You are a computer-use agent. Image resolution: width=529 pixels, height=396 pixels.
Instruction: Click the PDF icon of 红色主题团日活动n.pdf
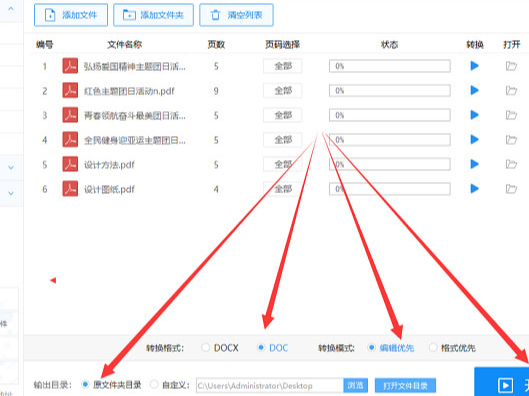tap(70, 90)
